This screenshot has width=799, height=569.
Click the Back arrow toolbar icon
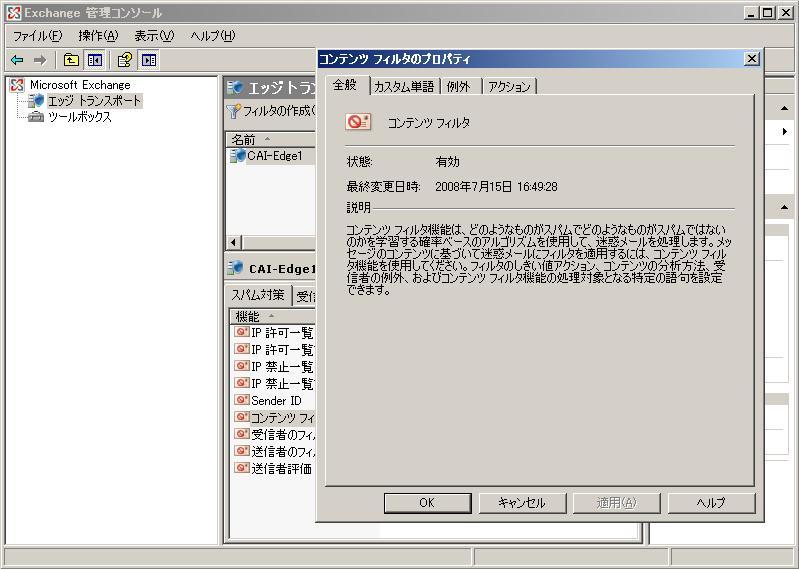click(17, 60)
